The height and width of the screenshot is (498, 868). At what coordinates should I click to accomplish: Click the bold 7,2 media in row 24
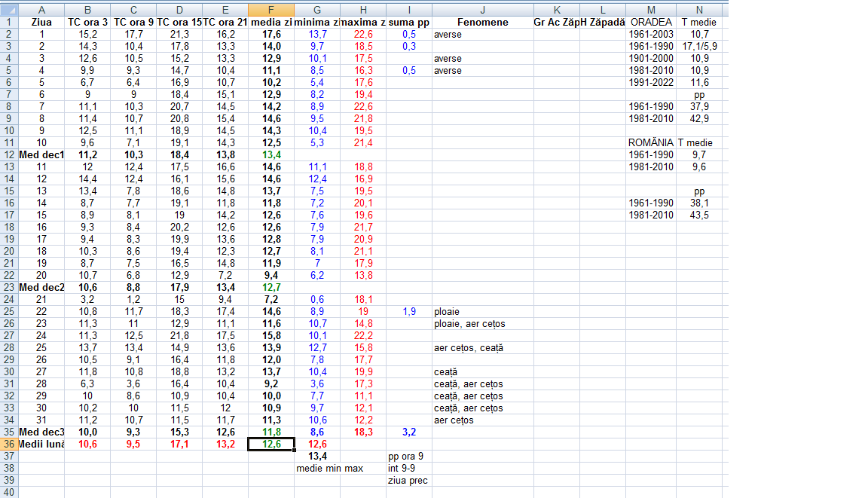(271, 299)
